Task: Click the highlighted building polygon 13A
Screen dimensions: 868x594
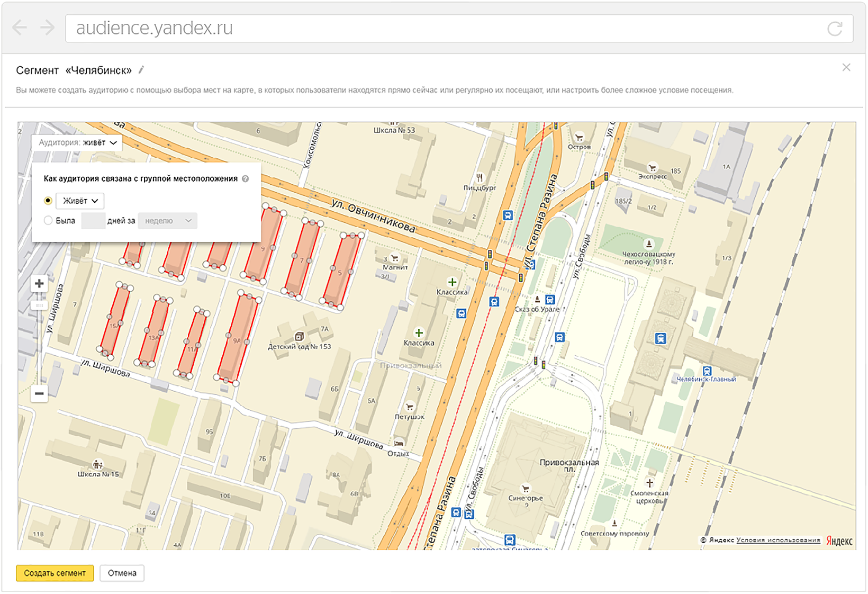Action: click(154, 332)
